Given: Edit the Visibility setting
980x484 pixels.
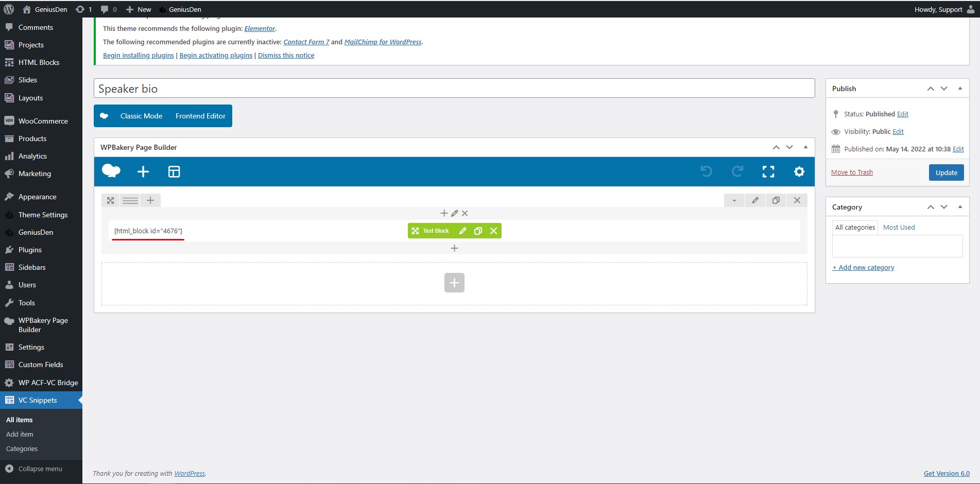Looking at the screenshot, I should (x=898, y=132).
